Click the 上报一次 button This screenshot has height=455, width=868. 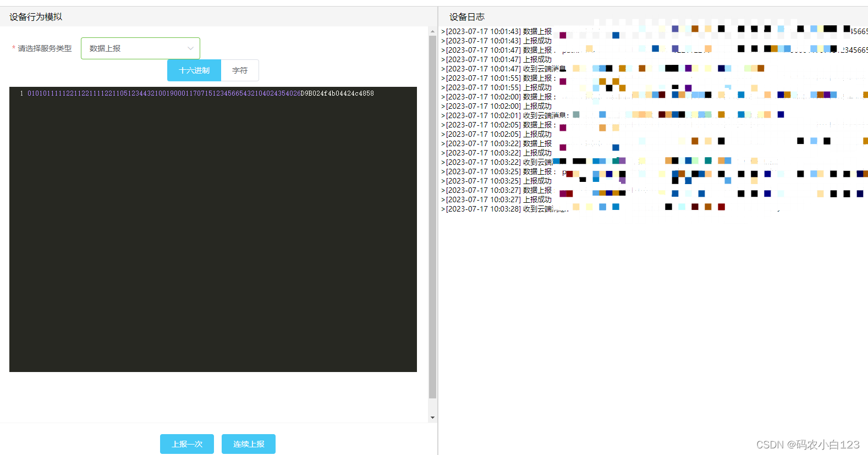click(x=187, y=444)
